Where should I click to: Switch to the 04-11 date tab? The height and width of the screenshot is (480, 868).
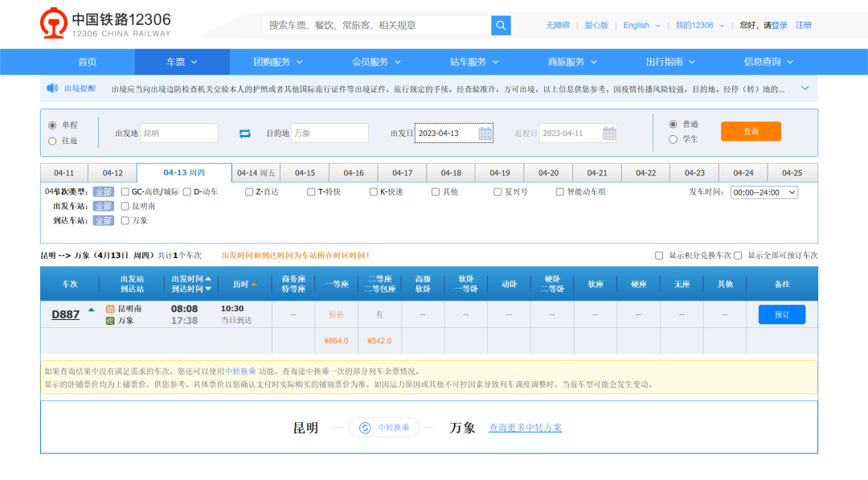click(x=63, y=174)
